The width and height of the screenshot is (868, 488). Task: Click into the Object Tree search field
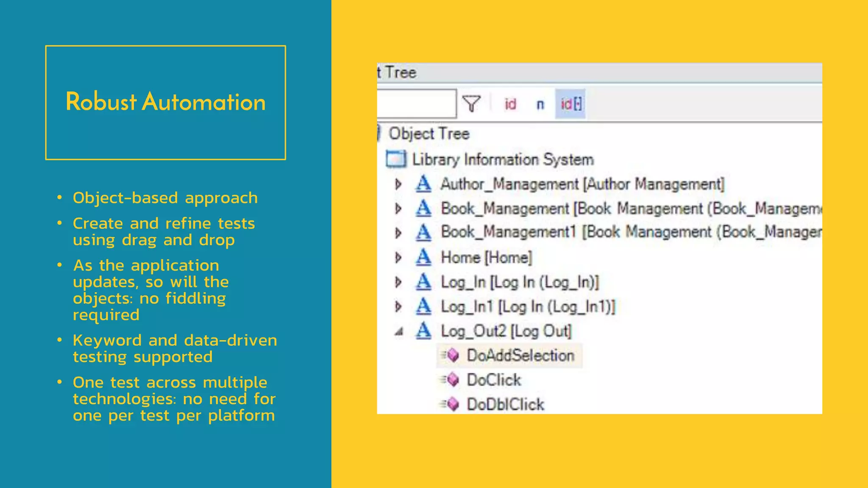416,103
